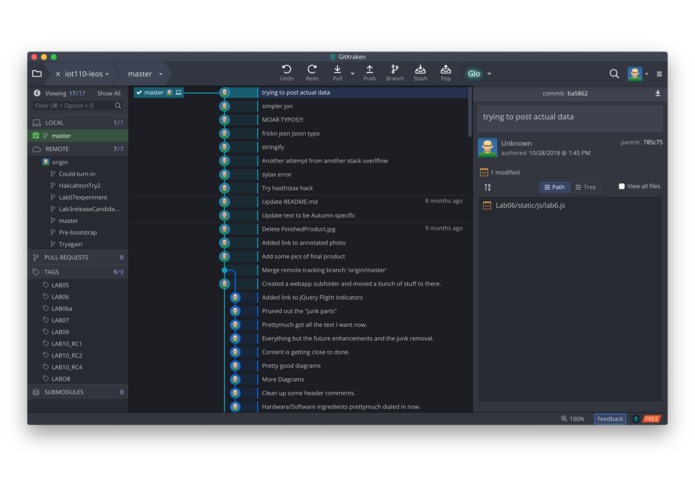Click the zoom 100% indicator in status bar
The image size is (695, 494).
tap(573, 419)
